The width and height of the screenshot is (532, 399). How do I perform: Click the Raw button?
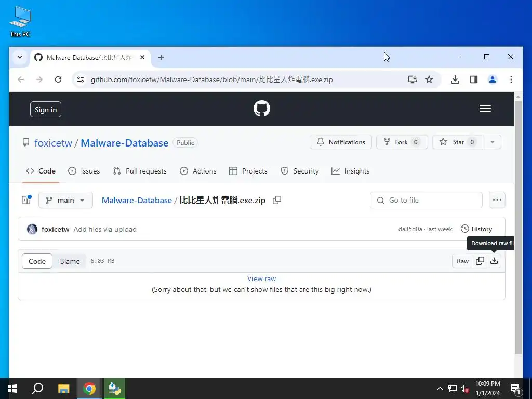click(x=462, y=261)
